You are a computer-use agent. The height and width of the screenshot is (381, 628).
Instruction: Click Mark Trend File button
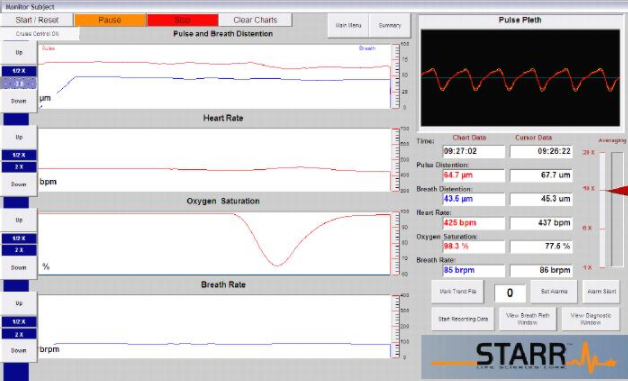click(457, 292)
